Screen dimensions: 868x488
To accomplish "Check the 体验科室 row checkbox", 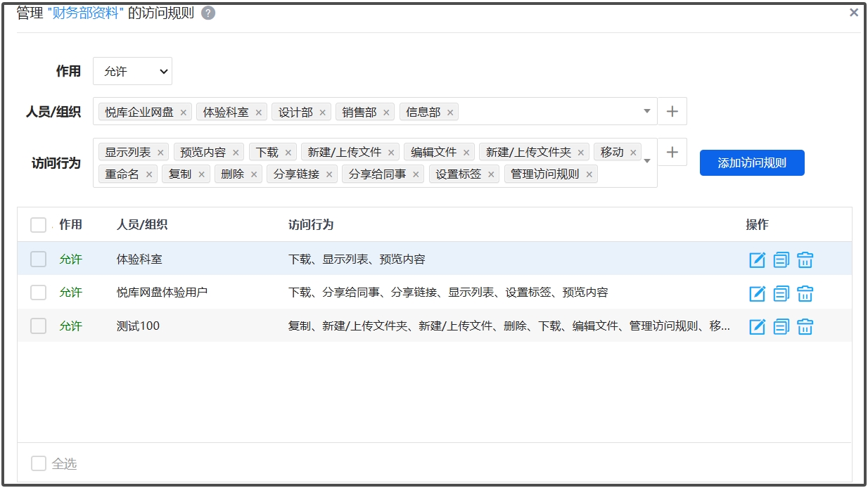I will [x=38, y=259].
